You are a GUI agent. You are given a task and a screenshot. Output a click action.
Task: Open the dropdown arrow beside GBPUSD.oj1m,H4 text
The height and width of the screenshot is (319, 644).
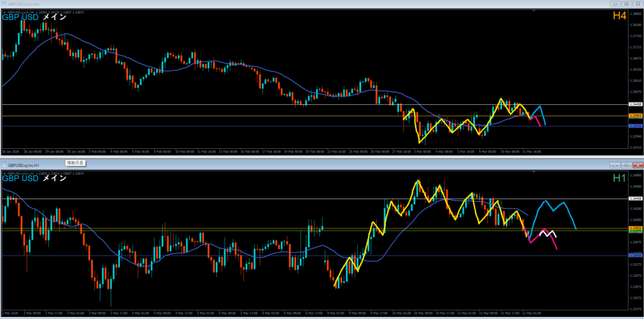coord(4,11)
